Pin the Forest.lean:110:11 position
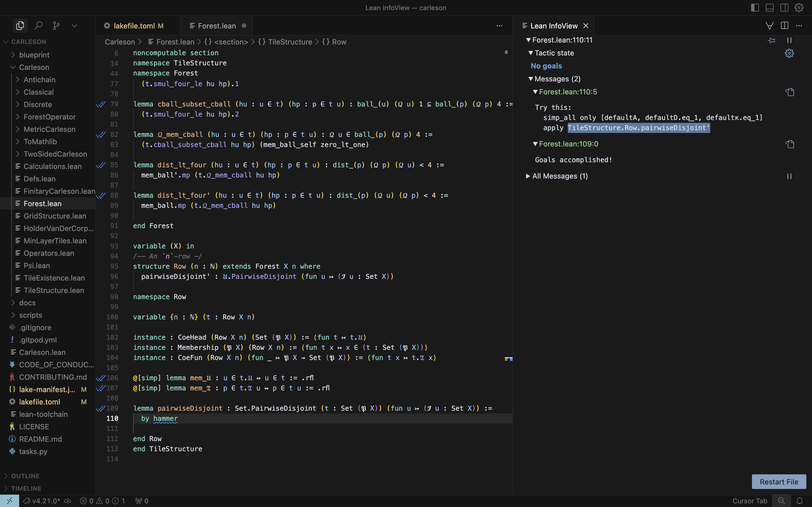812x507 pixels. [x=771, y=40]
